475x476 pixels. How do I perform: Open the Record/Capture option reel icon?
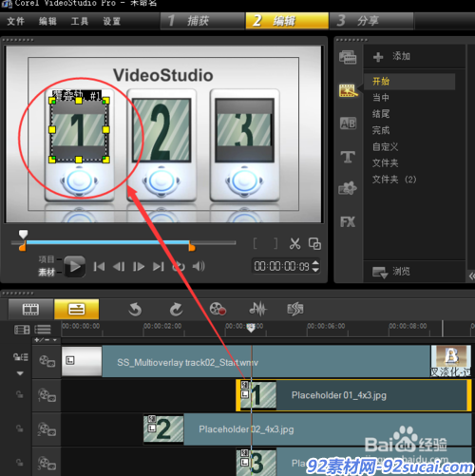218,309
